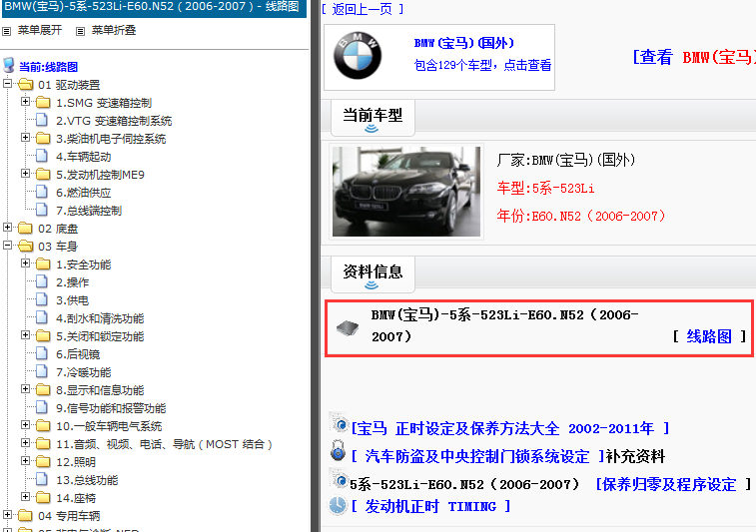Select tree item 4.刮水和清洗功能
This screenshot has height=532, width=756.
100,318
